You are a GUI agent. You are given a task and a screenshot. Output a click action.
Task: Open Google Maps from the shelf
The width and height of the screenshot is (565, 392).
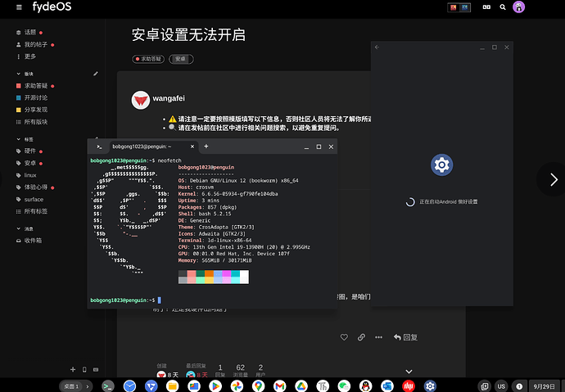coord(257,385)
